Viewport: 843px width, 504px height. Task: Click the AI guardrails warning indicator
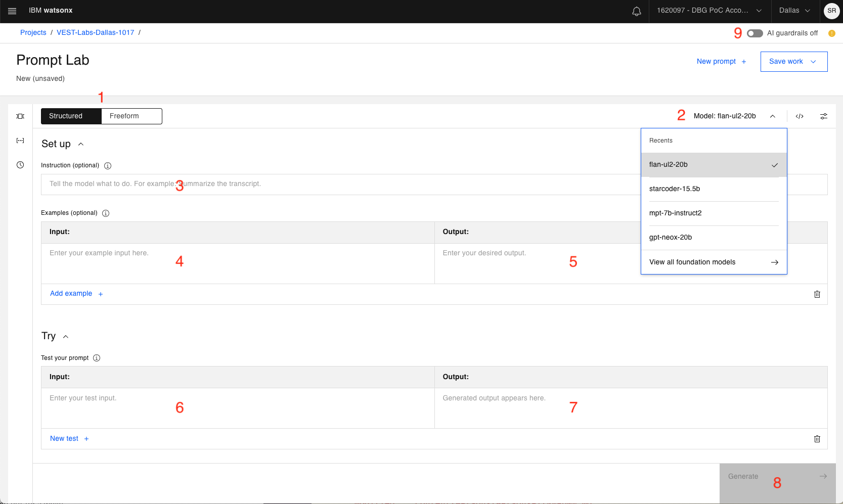click(831, 33)
